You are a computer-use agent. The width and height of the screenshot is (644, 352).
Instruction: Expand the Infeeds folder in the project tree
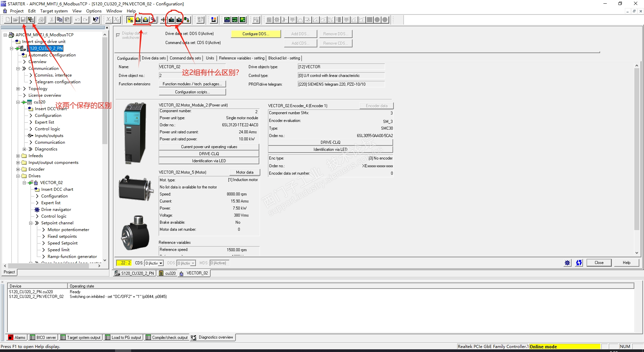pos(18,156)
